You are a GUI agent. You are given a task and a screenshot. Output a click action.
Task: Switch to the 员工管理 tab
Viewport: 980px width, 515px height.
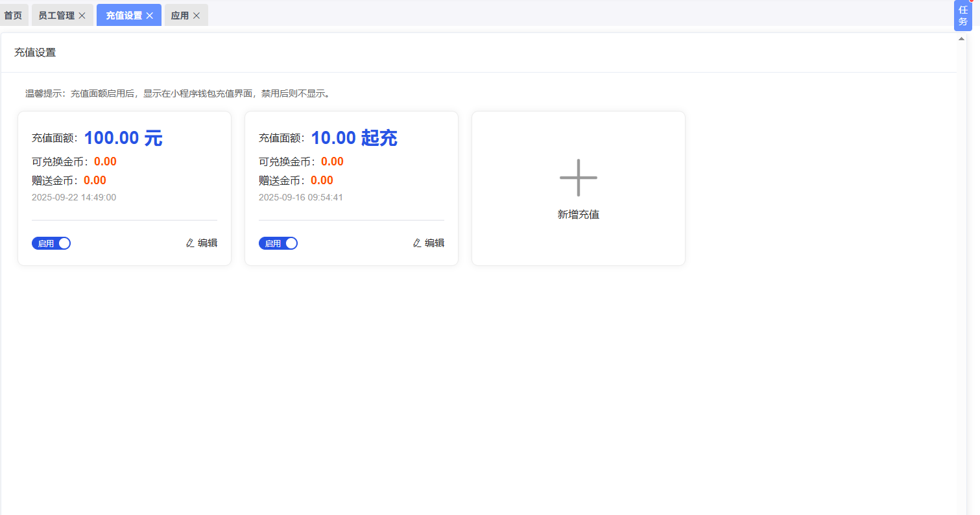click(x=56, y=16)
